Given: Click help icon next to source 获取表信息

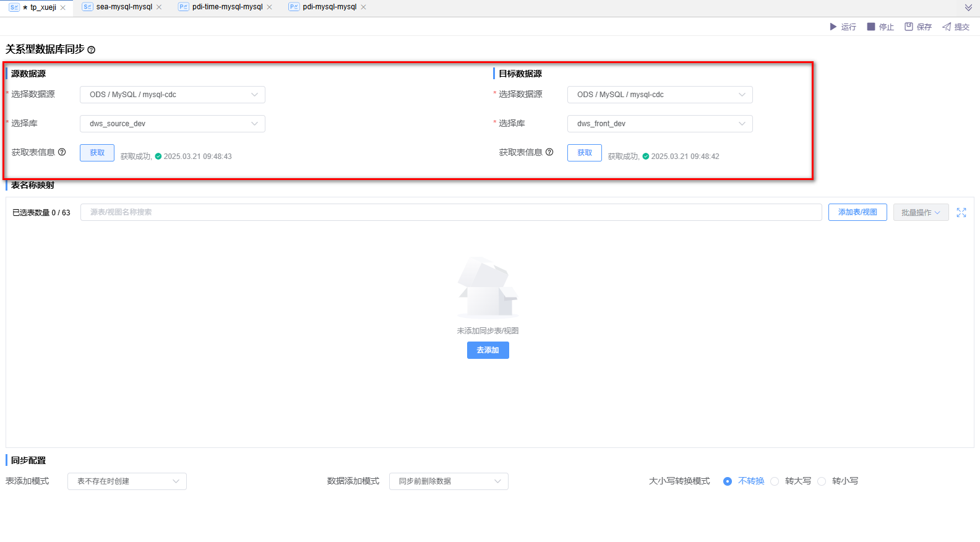Looking at the screenshot, I should (x=62, y=152).
